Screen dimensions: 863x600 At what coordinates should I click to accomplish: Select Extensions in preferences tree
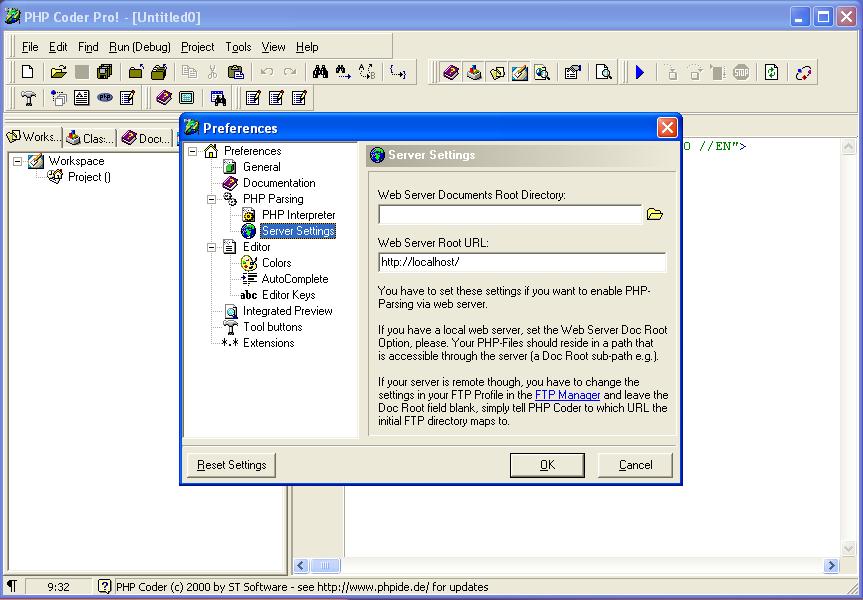[x=269, y=342]
